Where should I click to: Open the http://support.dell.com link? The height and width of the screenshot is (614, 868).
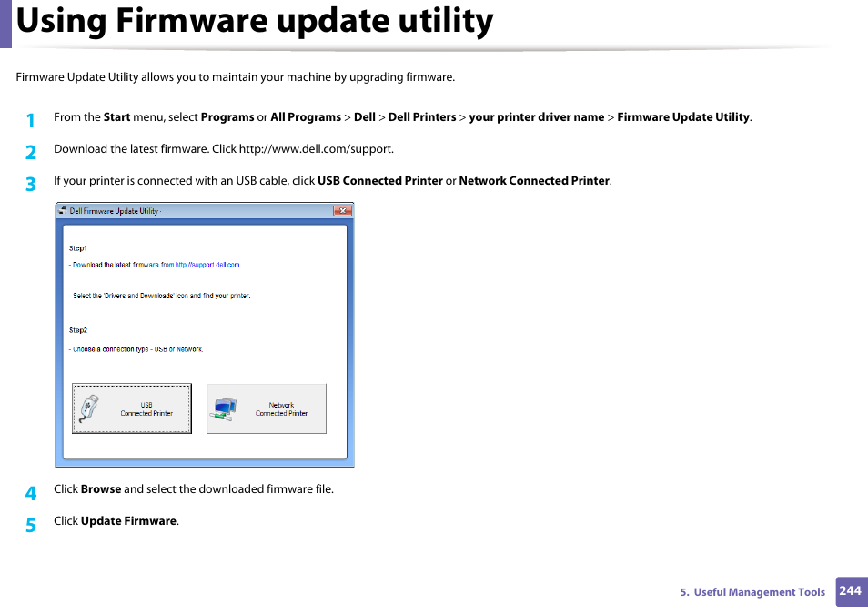click(207, 265)
